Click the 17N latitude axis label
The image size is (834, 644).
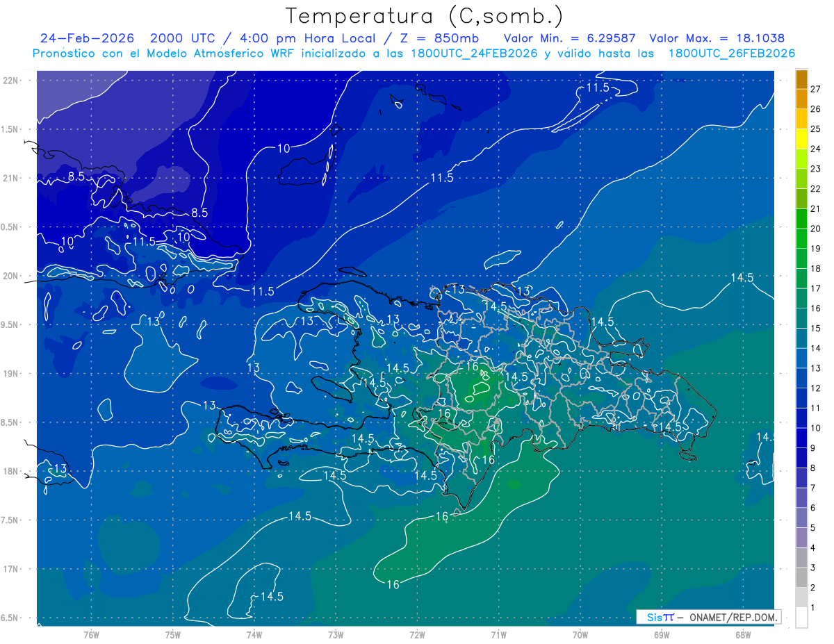pos(11,569)
